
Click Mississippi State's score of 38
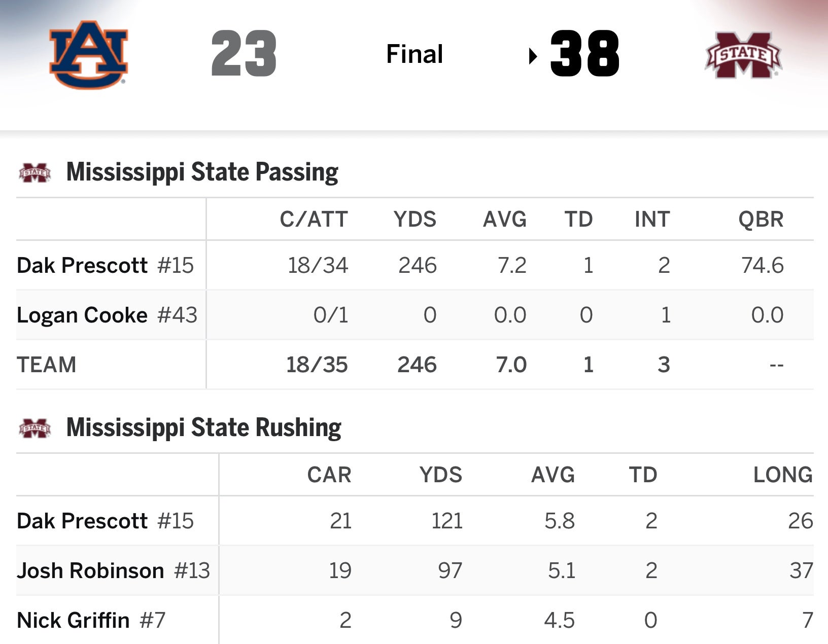point(584,54)
